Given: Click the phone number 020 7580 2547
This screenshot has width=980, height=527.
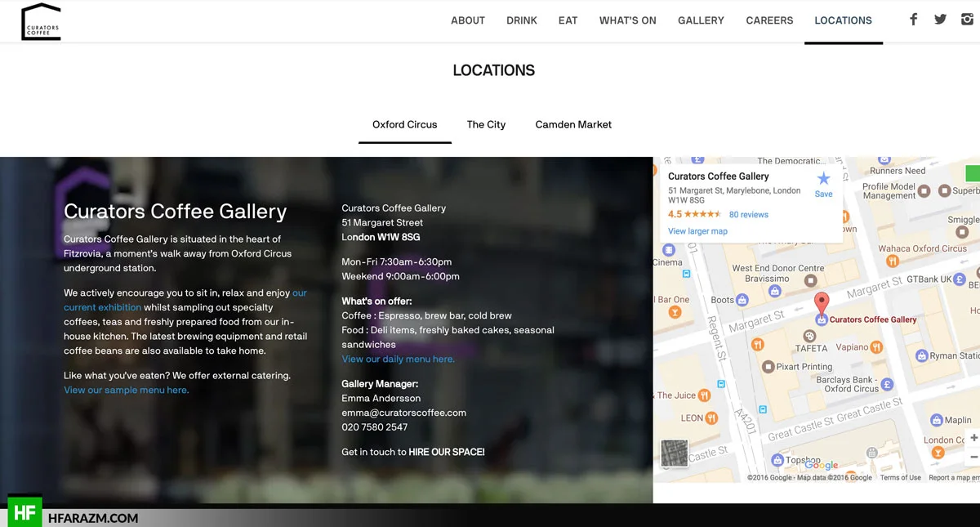Looking at the screenshot, I should 375,427.
